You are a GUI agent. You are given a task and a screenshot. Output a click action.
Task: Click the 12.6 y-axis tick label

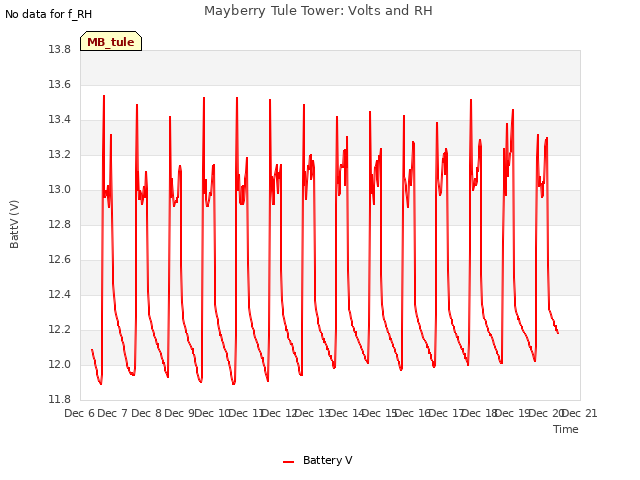pyautogui.click(x=60, y=260)
